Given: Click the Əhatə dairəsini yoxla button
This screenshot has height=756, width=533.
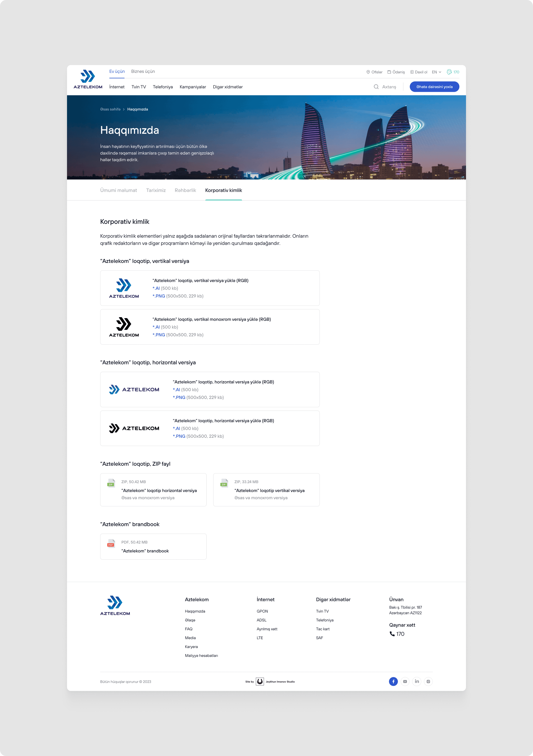Looking at the screenshot, I should (x=434, y=87).
